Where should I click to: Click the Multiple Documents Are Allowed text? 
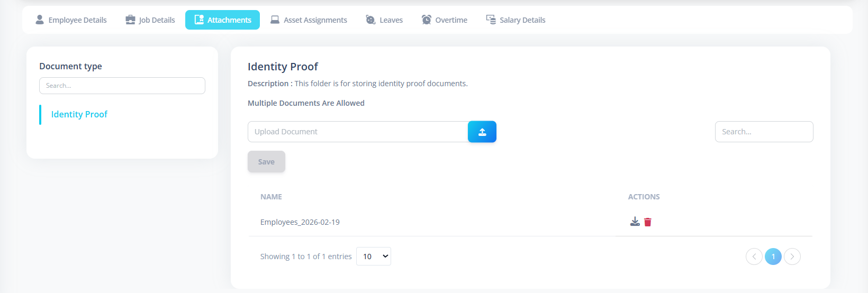tap(306, 103)
